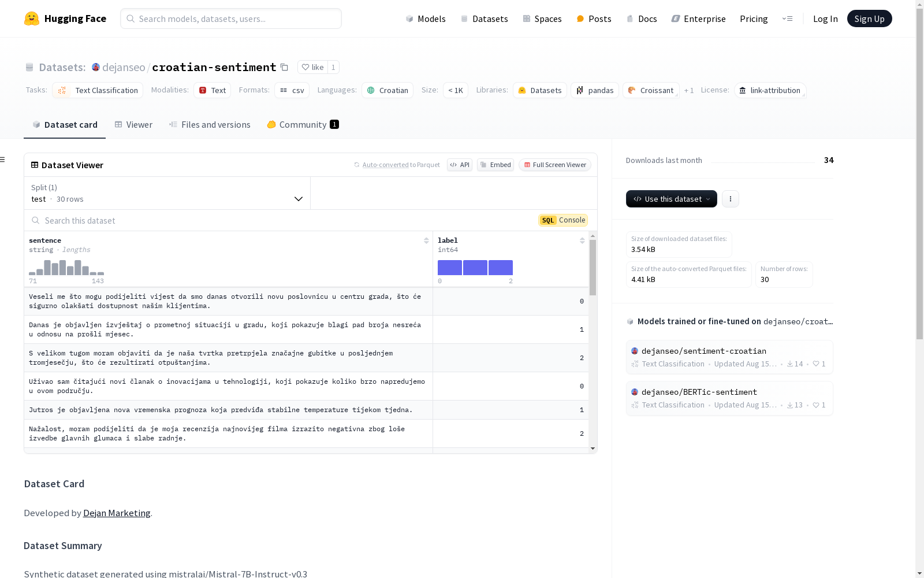924x578 pixels.
Task: Select the Text modality tag
Action: 212,90
